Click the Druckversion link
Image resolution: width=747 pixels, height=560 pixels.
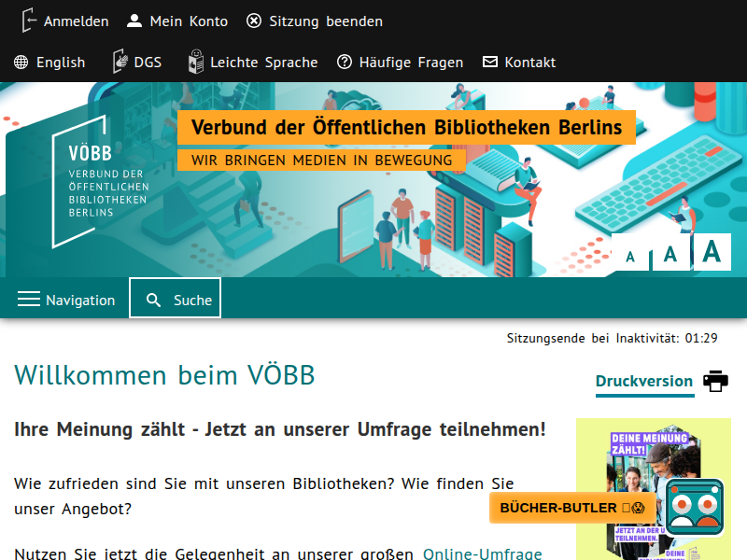(644, 381)
